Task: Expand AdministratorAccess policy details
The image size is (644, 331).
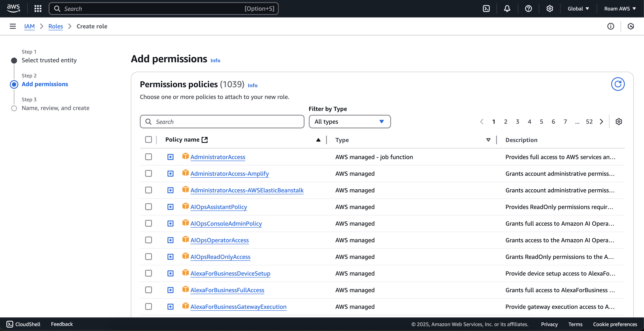Action: click(x=170, y=157)
